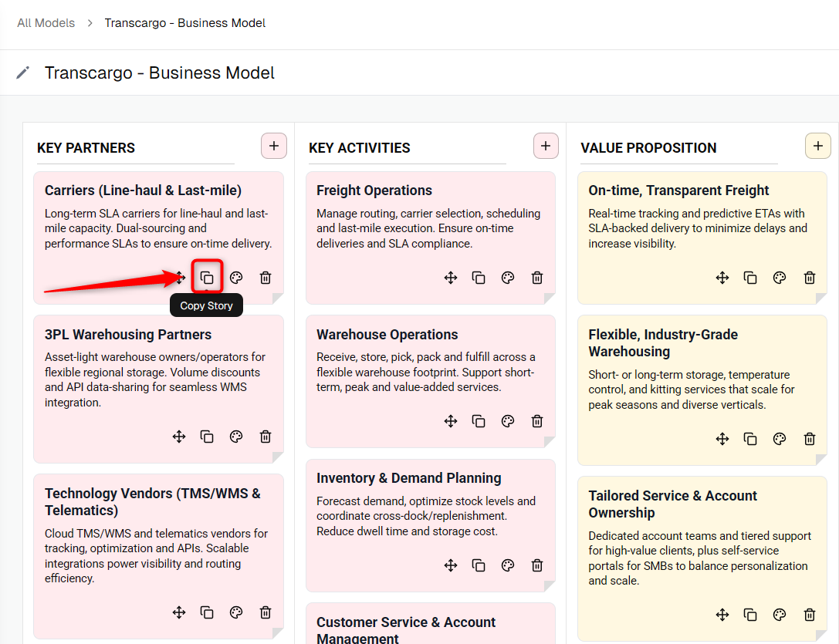Click the KEY PARTNERS column heading
Screen dimensions: 839x644
[86, 148]
